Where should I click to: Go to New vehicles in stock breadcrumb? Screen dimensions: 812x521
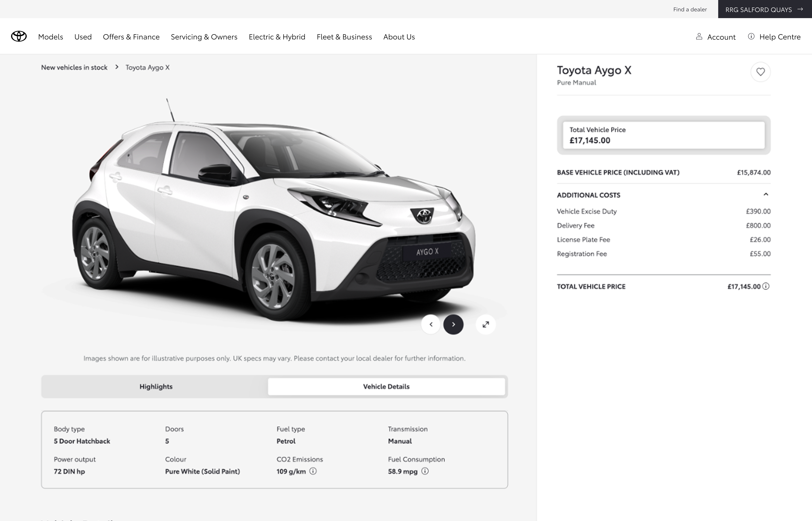pyautogui.click(x=74, y=67)
